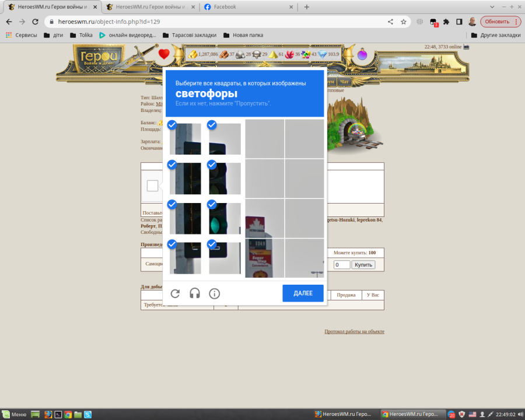Open the Чат menu item

(x=344, y=82)
